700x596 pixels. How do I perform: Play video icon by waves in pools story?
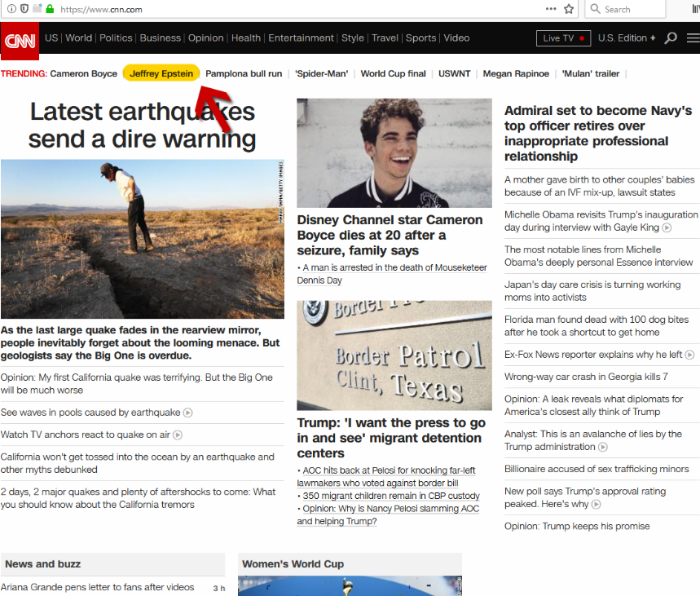[x=188, y=413]
